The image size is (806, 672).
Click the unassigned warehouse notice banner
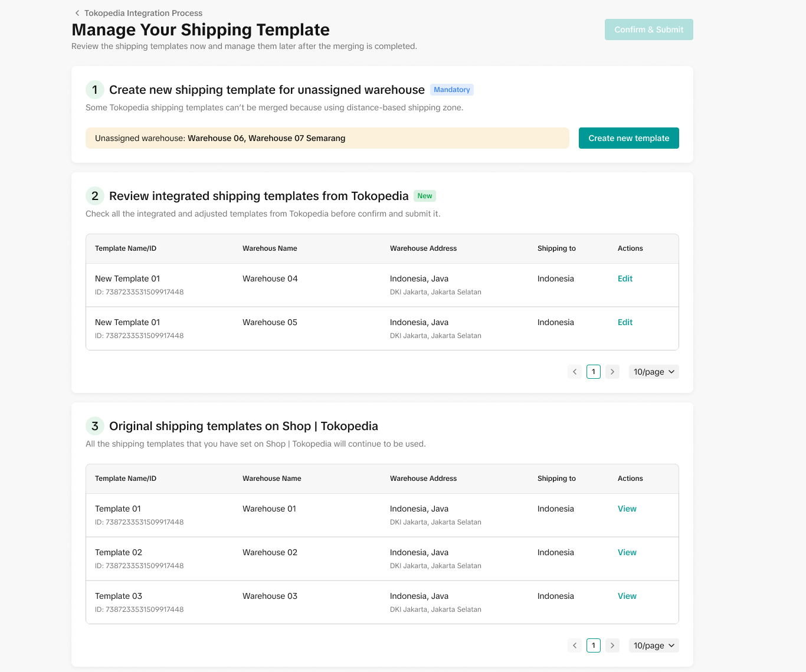pyautogui.click(x=327, y=138)
